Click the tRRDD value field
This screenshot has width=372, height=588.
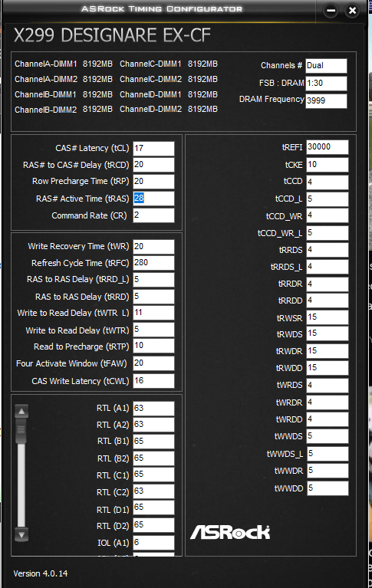328,301
